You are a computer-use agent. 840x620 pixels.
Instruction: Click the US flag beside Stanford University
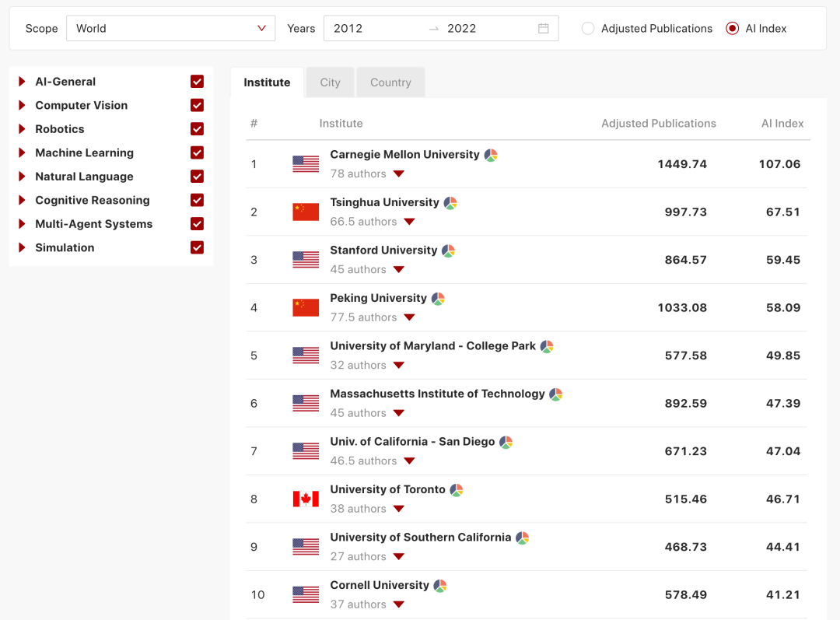[306, 260]
